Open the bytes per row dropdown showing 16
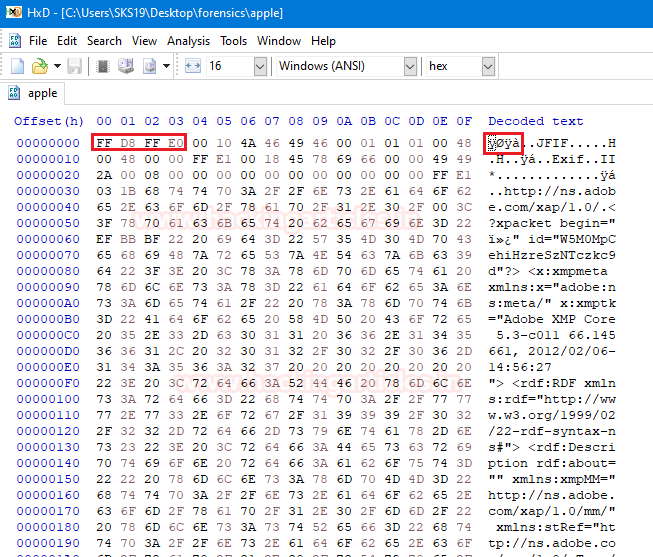Screen dimensions: 653x557 tap(260, 66)
